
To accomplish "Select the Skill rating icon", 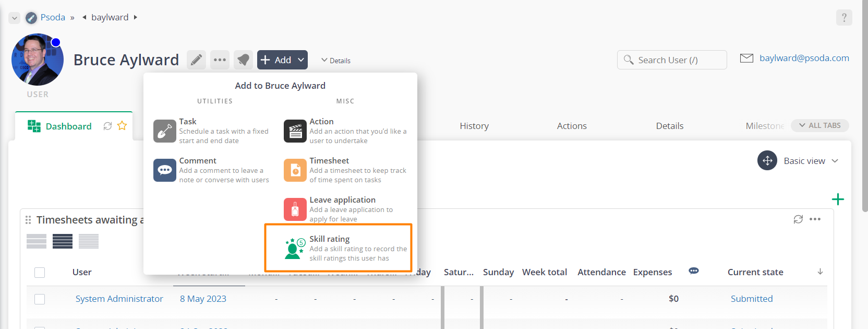I will coord(295,249).
